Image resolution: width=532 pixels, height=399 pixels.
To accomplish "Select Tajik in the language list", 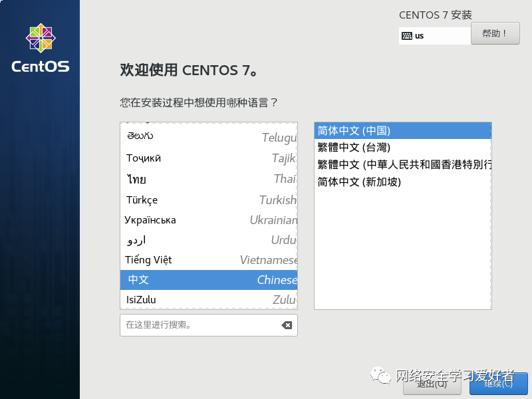I will pyautogui.click(x=209, y=158).
